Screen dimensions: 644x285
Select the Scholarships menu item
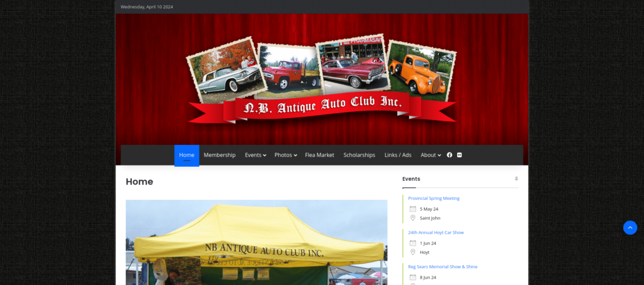(359, 155)
